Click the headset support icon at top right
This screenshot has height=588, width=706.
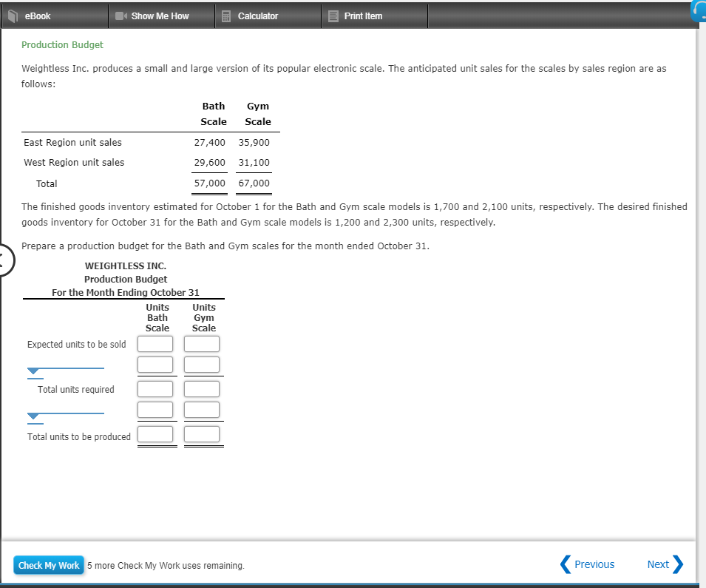coord(699,11)
